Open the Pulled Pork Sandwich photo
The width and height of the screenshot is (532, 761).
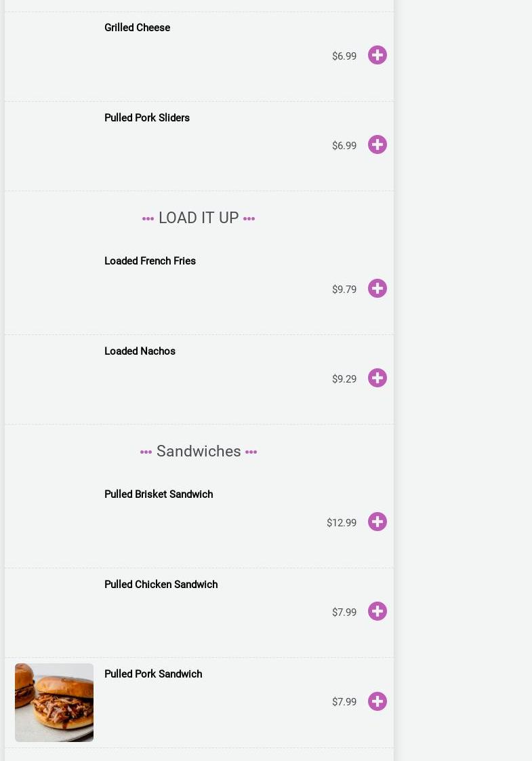point(54,702)
